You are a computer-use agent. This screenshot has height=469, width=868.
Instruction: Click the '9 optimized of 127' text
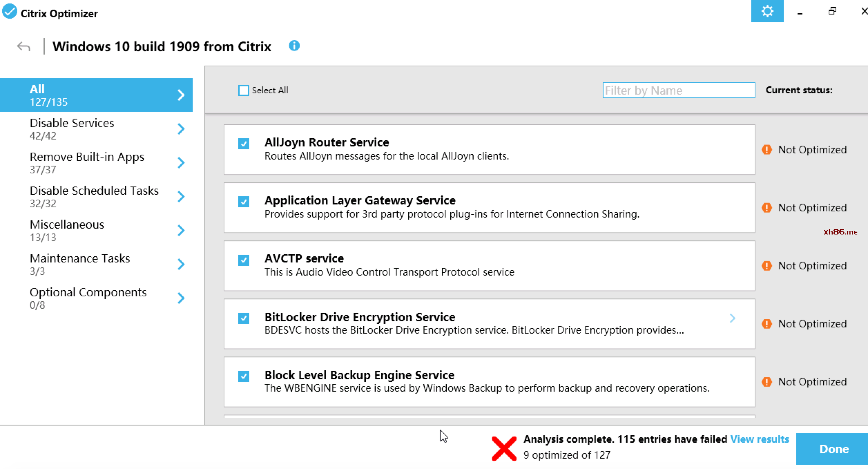coord(567,455)
